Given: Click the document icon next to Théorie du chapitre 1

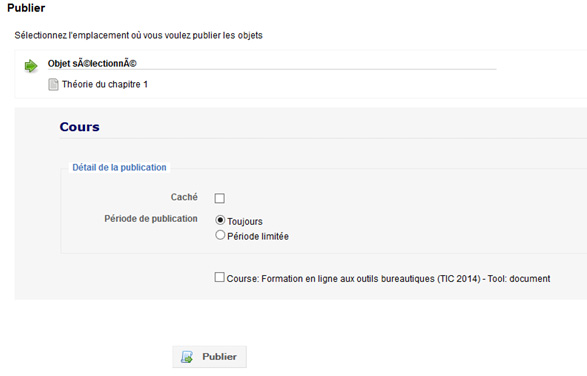Looking at the screenshot, I should point(53,85).
